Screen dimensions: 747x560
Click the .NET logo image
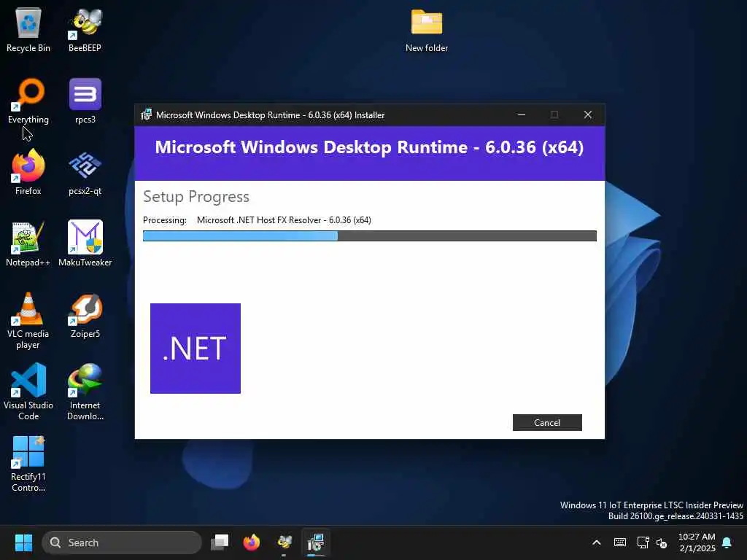(x=196, y=349)
